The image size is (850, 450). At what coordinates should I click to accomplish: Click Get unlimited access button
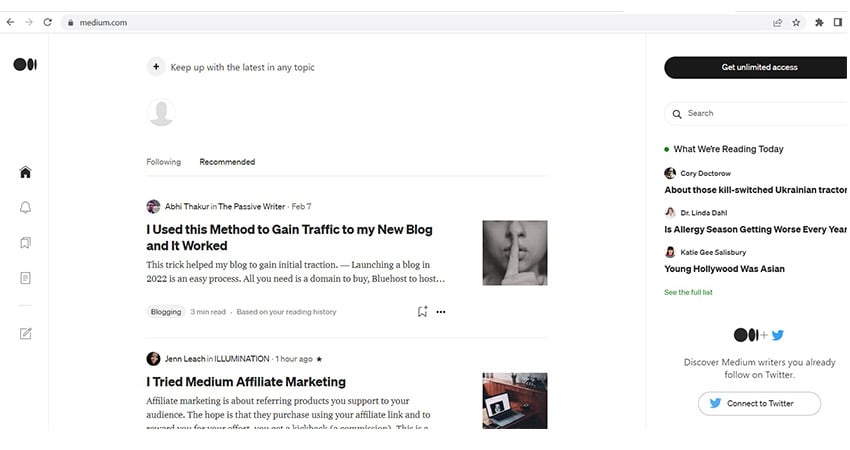pyautogui.click(x=756, y=67)
